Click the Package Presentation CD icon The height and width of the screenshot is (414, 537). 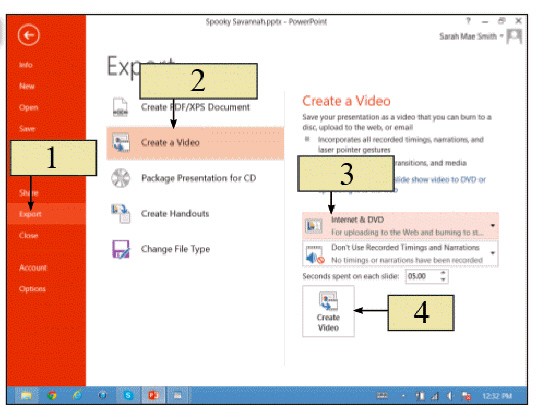point(121,178)
